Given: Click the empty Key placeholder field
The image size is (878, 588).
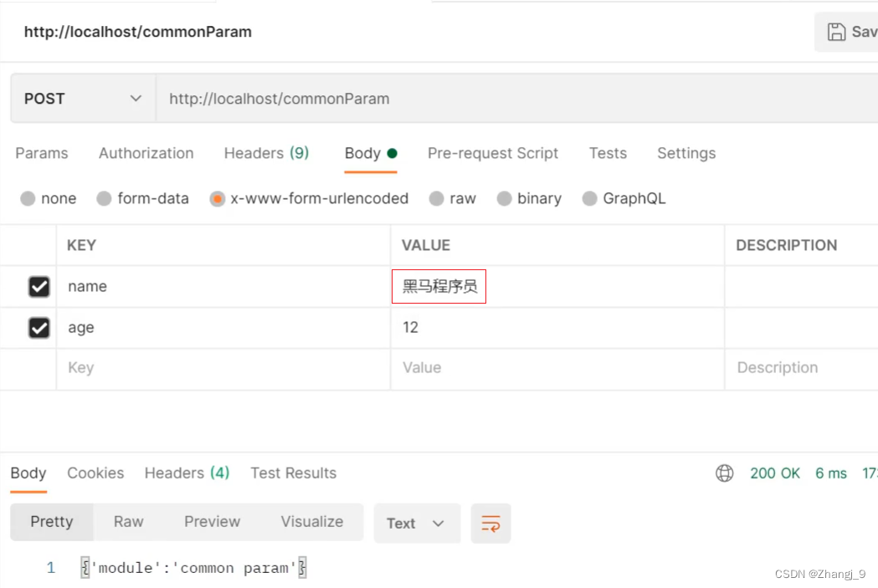Looking at the screenshot, I should 223,368.
